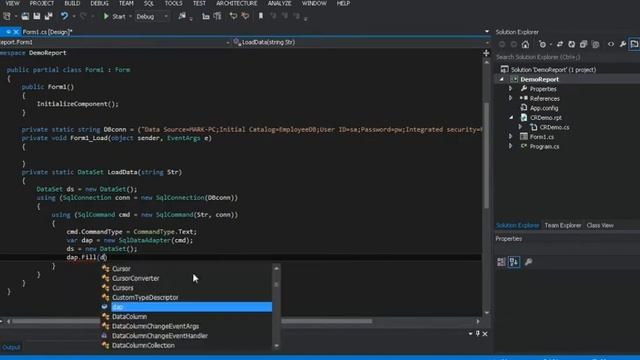Open the SQL menu
Screen dimensions: 640x360
coord(149,3)
